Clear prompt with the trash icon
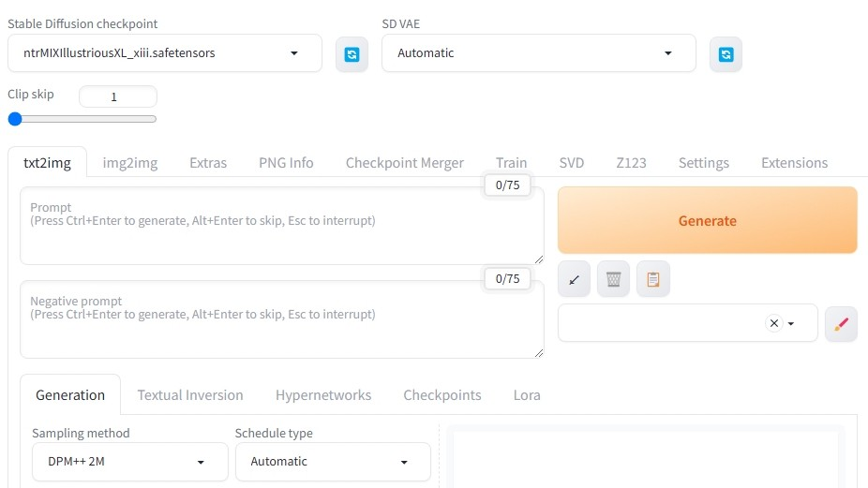This screenshot has width=868, height=488. [613, 279]
